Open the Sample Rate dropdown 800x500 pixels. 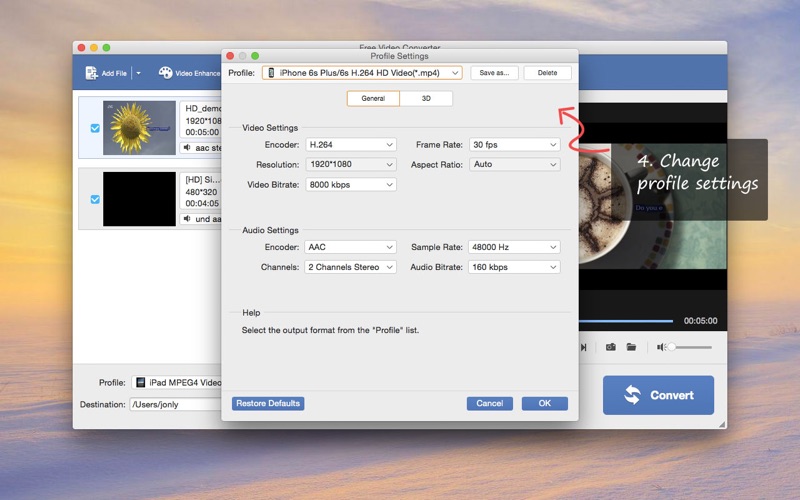point(514,247)
